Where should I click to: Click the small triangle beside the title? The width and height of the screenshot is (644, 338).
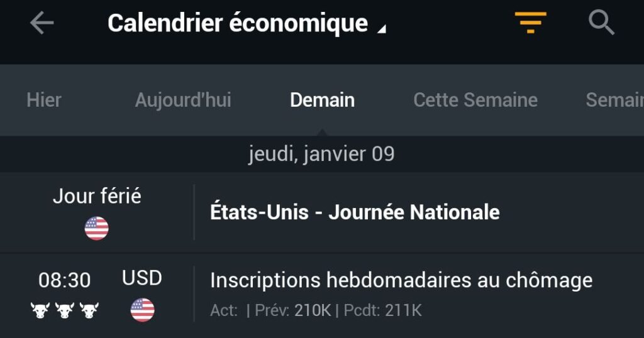click(382, 29)
